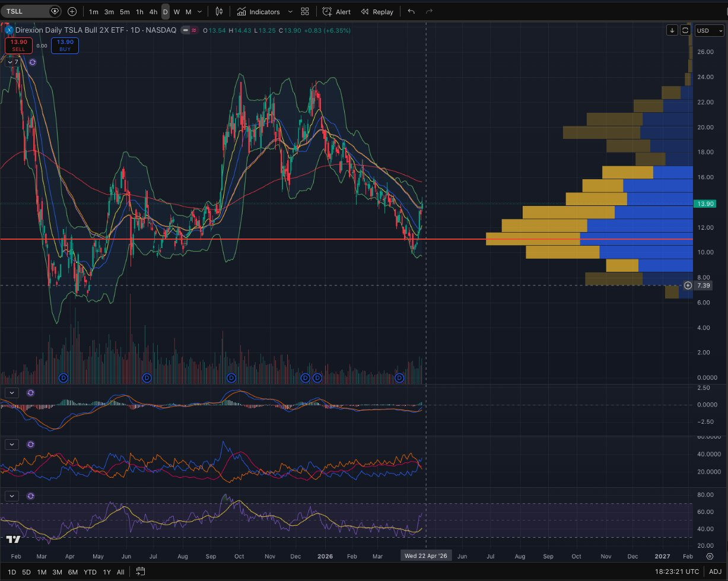Click the Direxion symbol logo icon
Image resolution: width=728 pixels, height=581 pixels.
(x=9, y=30)
